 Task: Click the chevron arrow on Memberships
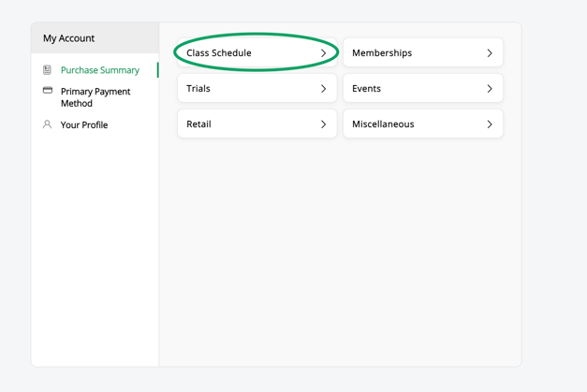coord(490,53)
